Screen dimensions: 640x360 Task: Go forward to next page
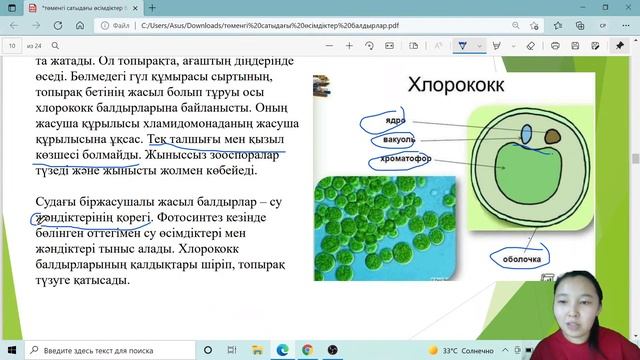(36, 25)
